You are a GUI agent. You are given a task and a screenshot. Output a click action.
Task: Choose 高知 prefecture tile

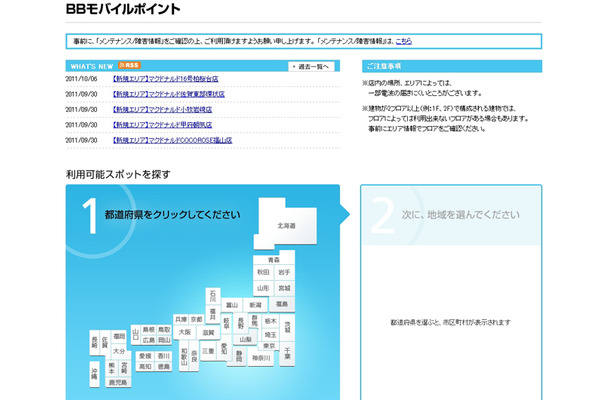[145, 367]
